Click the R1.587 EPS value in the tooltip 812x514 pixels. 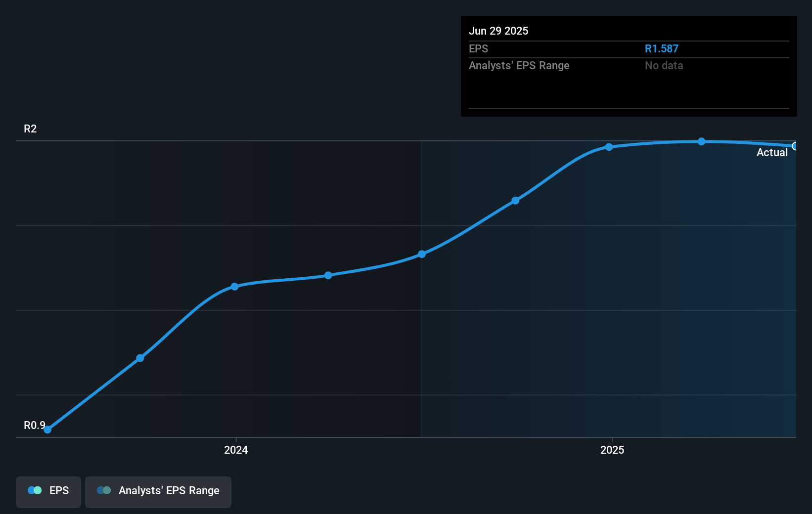coord(661,49)
